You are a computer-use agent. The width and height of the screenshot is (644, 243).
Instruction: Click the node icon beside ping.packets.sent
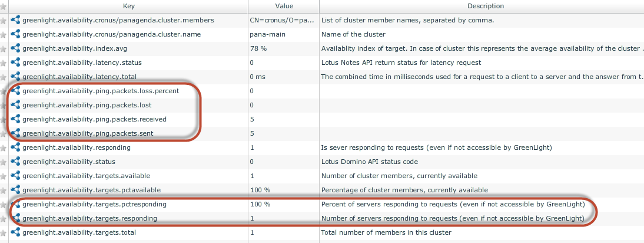click(16, 133)
